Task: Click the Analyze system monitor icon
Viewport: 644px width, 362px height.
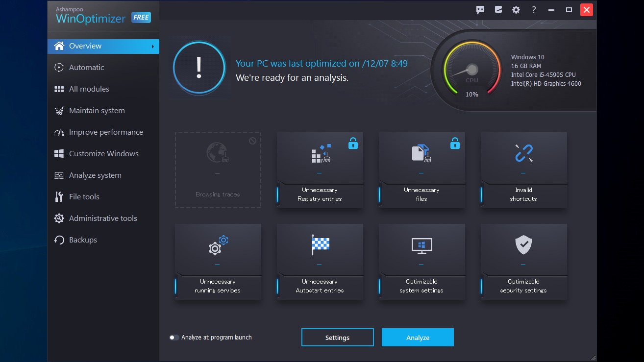Action: [59, 175]
